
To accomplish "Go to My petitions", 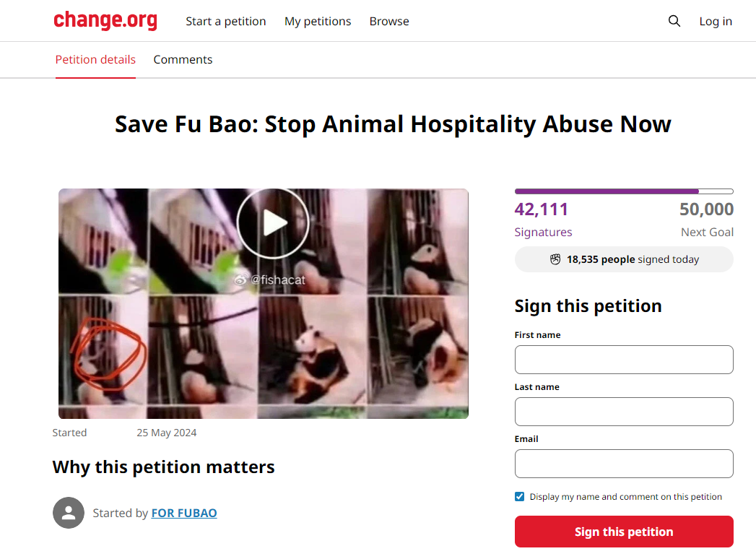I will click(318, 21).
